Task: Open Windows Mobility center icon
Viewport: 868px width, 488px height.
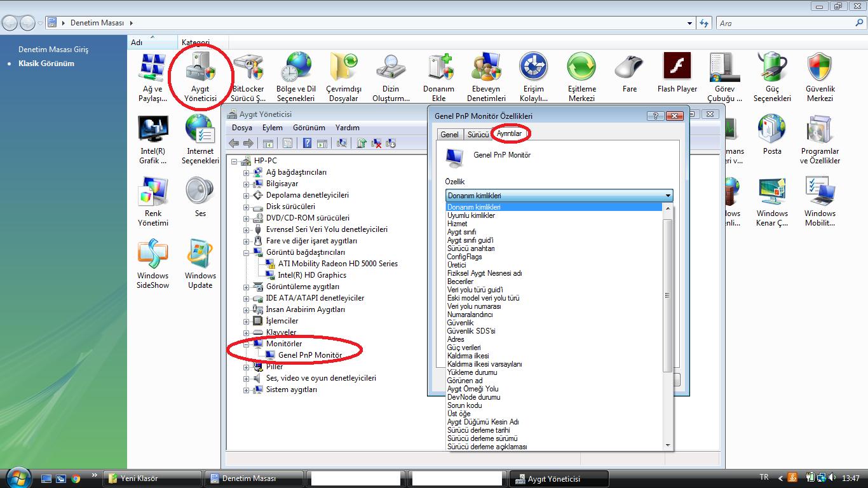Action: tap(820, 203)
